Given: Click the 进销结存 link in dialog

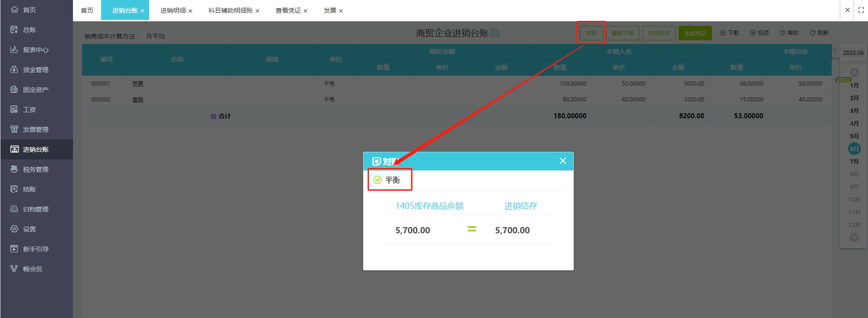Looking at the screenshot, I should pos(521,206).
